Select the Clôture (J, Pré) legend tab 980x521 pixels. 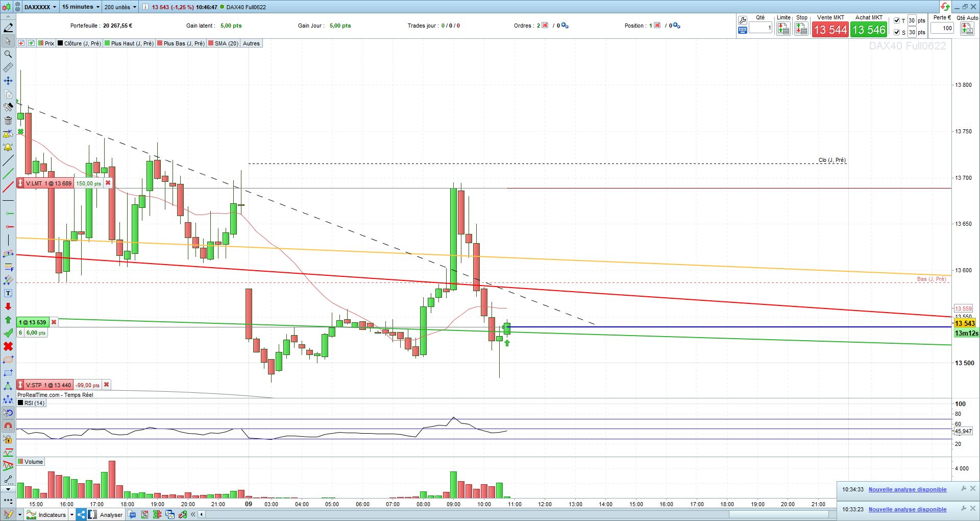pos(79,43)
